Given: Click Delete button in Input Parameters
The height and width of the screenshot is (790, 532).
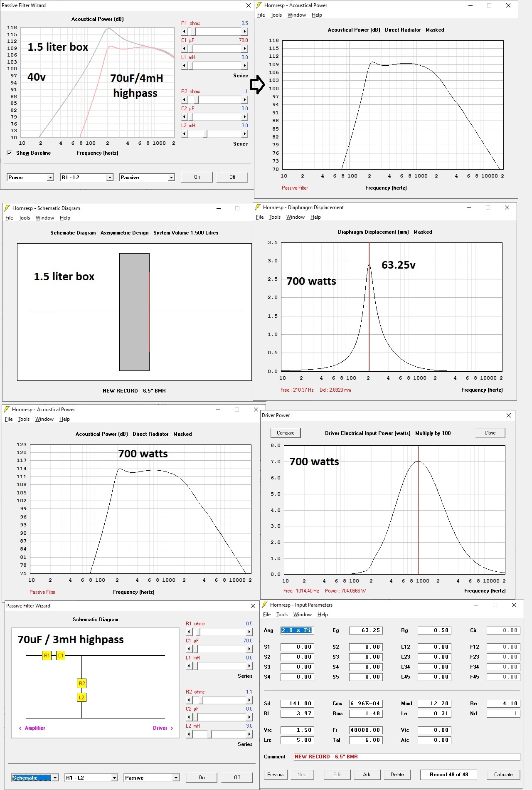Looking at the screenshot, I should (397, 775).
